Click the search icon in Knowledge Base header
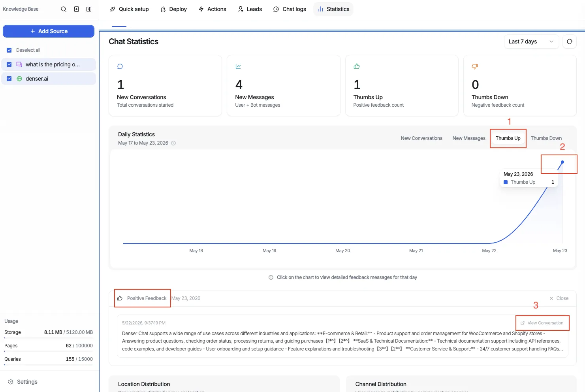 (x=63, y=9)
